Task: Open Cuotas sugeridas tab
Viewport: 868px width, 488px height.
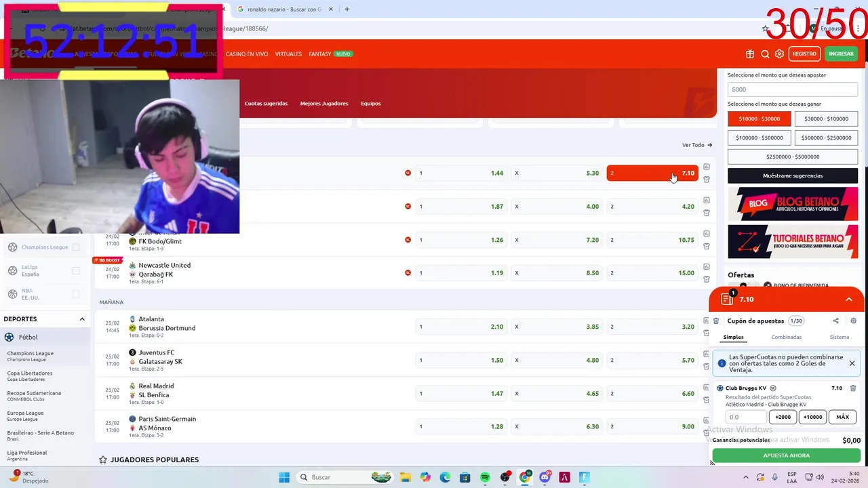Action: pyautogui.click(x=266, y=104)
